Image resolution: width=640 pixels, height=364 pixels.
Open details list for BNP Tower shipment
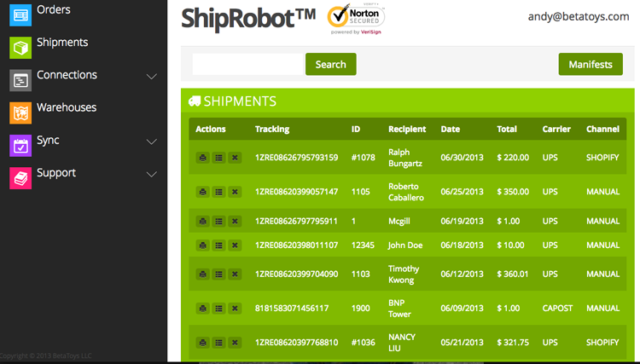tap(218, 309)
